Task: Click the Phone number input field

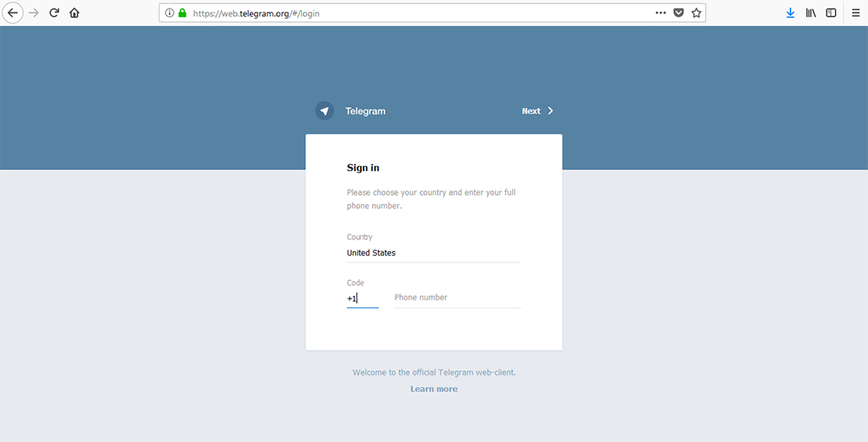Action: point(457,298)
